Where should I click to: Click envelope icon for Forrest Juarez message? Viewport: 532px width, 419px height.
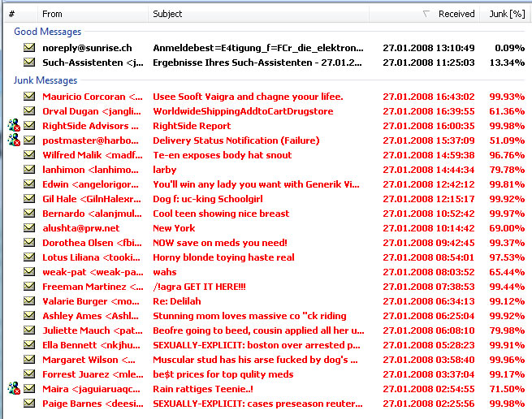(29, 374)
